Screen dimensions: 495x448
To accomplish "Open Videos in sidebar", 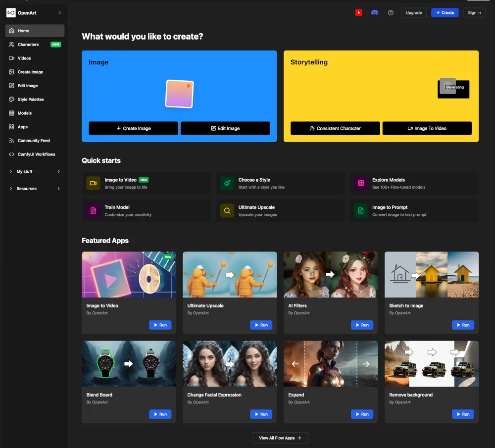I will (x=35, y=58).
